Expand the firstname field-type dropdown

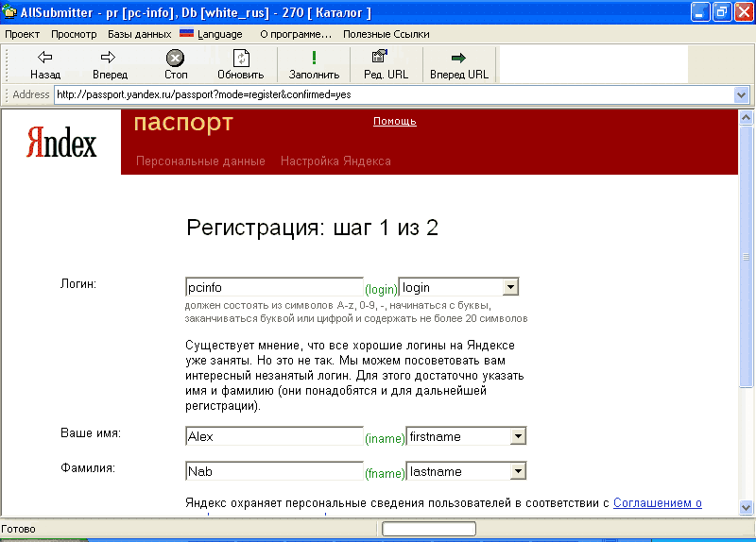518,437
